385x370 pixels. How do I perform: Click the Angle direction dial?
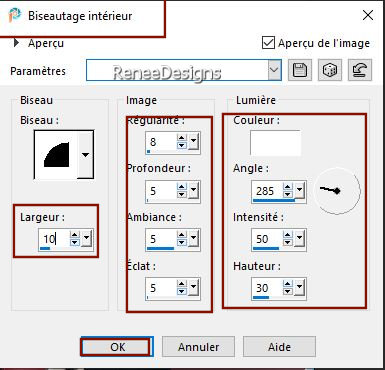tap(337, 191)
